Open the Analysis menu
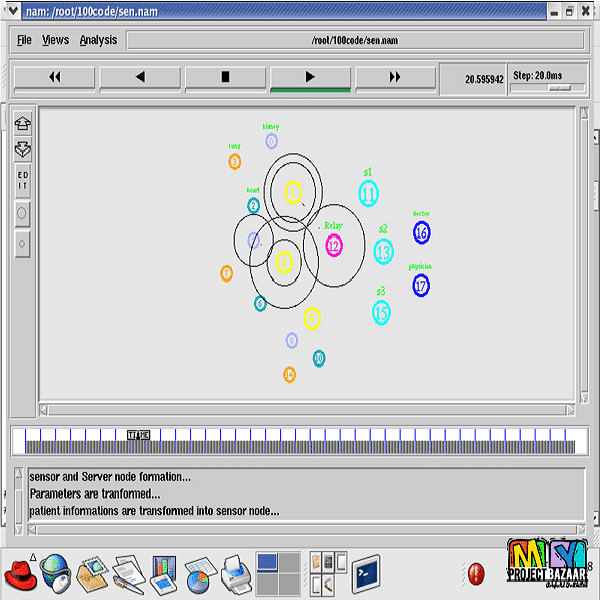 coord(98,40)
